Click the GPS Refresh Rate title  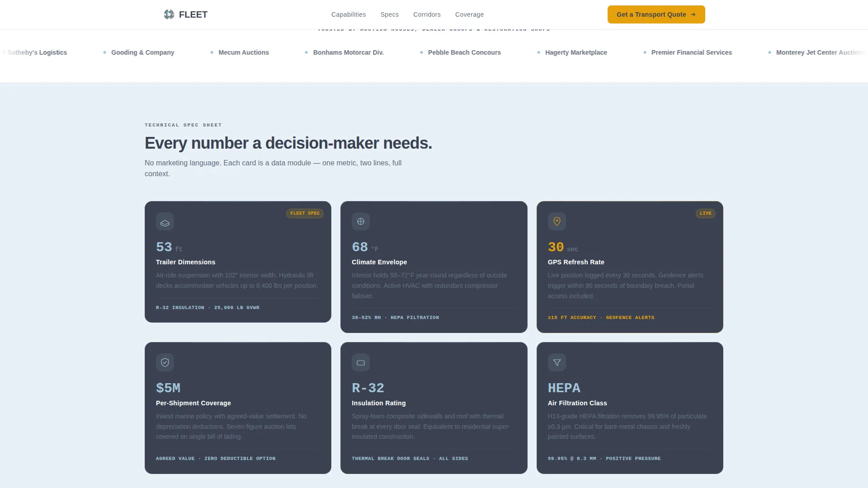tap(576, 262)
